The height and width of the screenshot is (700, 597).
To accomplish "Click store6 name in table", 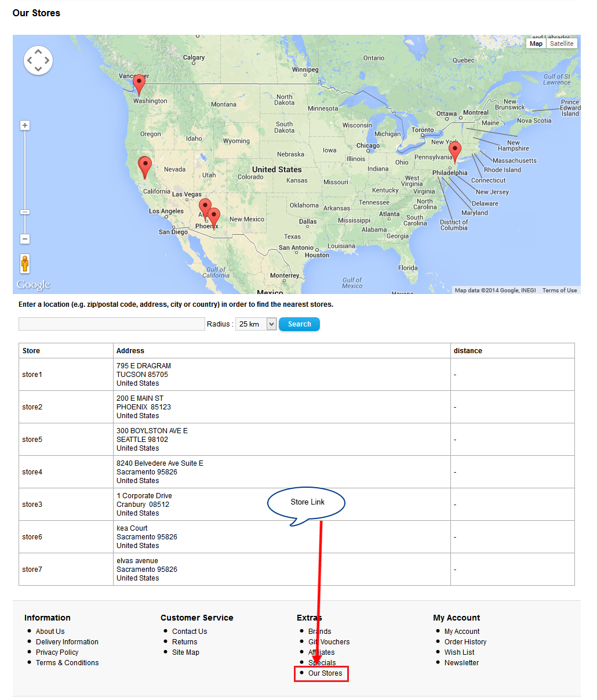I will click(32, 537).
